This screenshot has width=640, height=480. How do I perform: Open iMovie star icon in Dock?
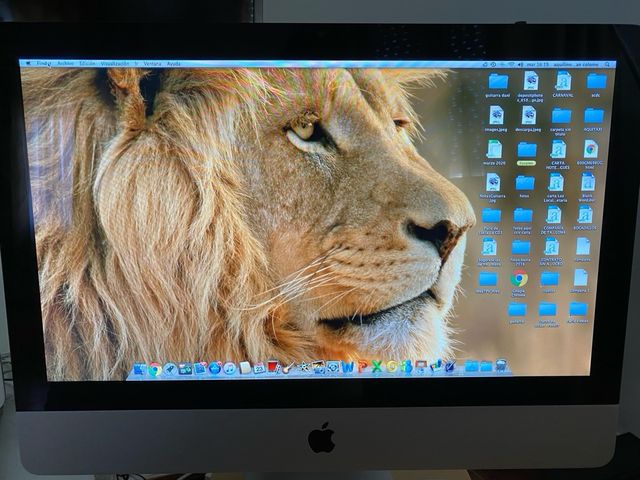[302, 367]
